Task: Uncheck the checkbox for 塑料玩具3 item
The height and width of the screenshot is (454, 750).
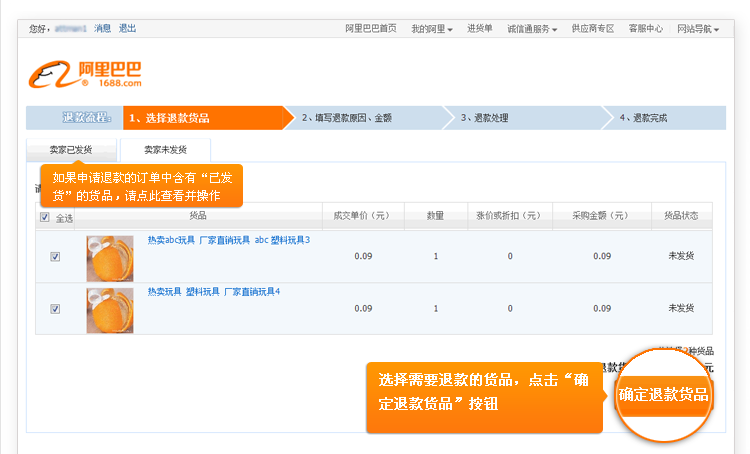Action: pyautogui.click(x=55, y=257)
